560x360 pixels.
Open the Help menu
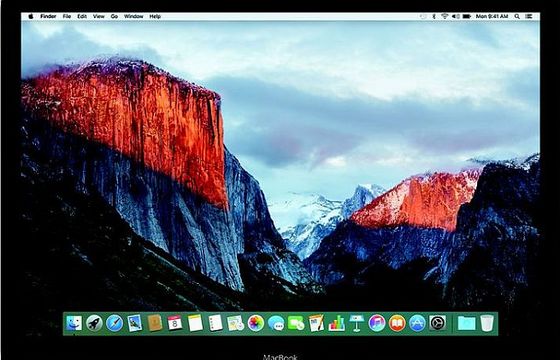(155, 16)
